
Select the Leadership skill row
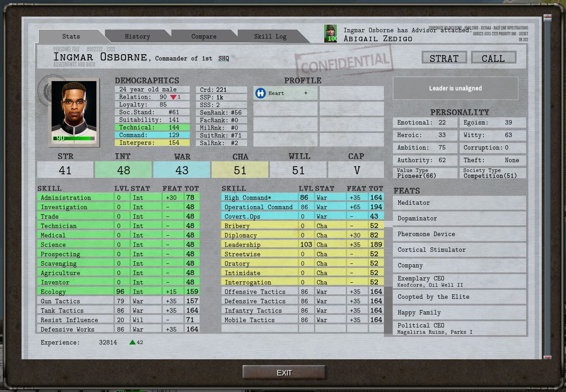pyautogui.click(x=303, y=245)
